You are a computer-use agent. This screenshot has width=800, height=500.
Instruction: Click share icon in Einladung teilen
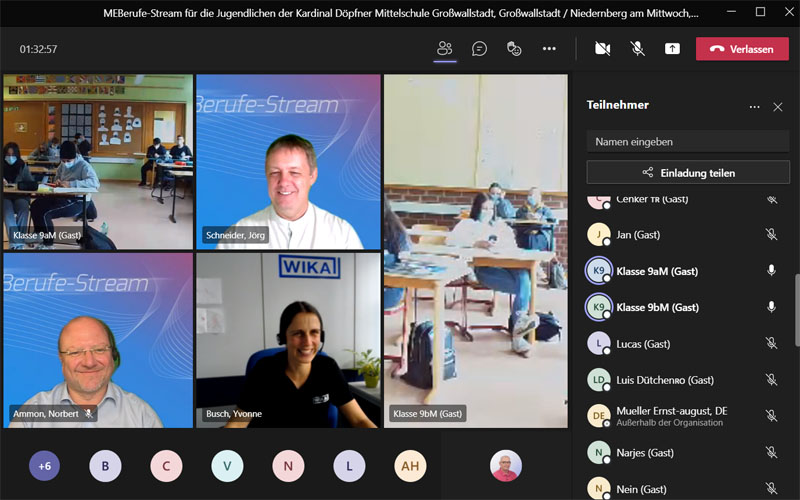coord(648,173)
